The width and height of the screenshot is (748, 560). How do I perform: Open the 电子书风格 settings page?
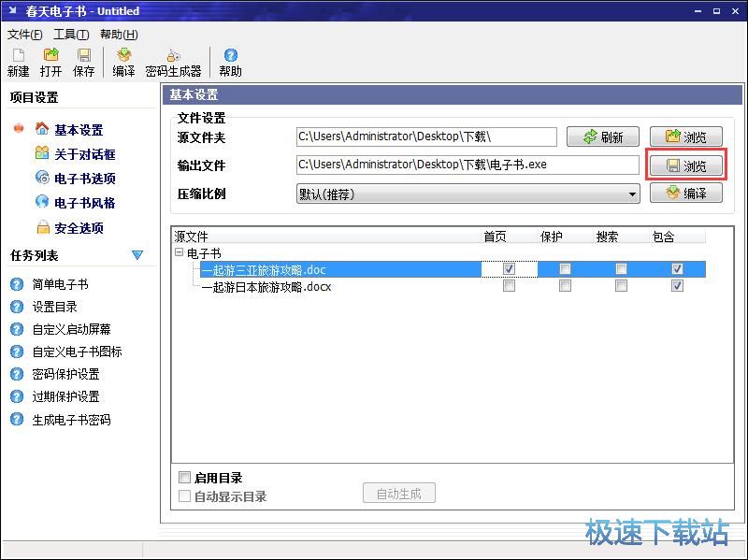click(x=85, y=203)
